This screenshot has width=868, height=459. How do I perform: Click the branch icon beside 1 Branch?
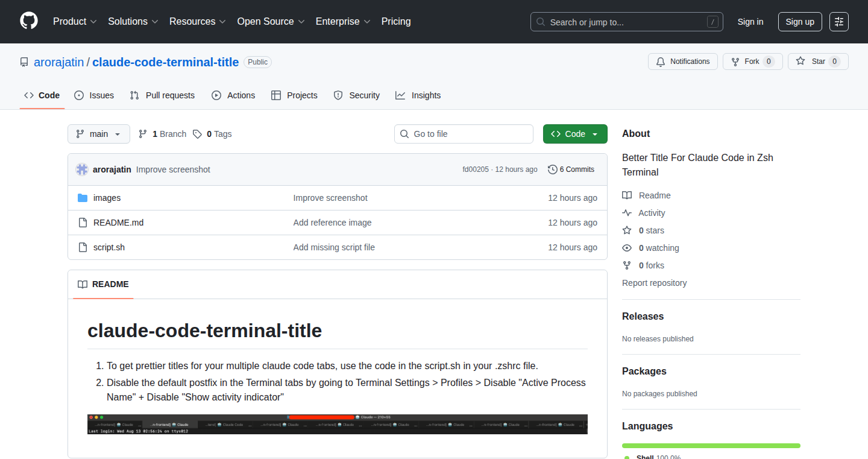pos(143,134)
